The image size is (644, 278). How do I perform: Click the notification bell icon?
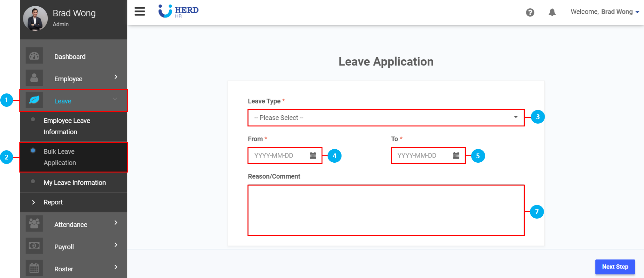[552, 12]
